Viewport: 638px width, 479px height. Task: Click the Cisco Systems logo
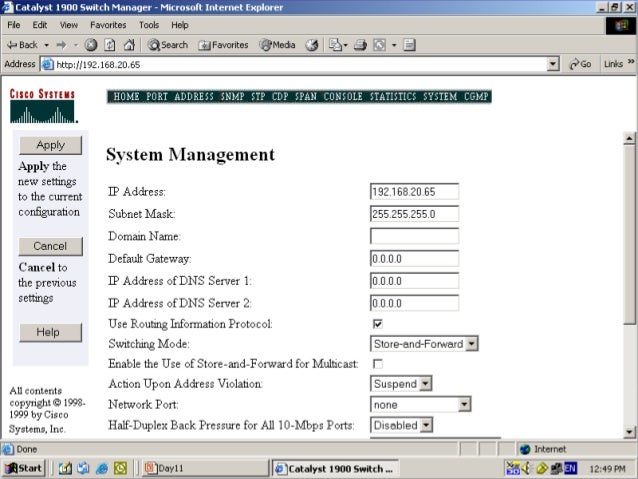click(43, 106)
